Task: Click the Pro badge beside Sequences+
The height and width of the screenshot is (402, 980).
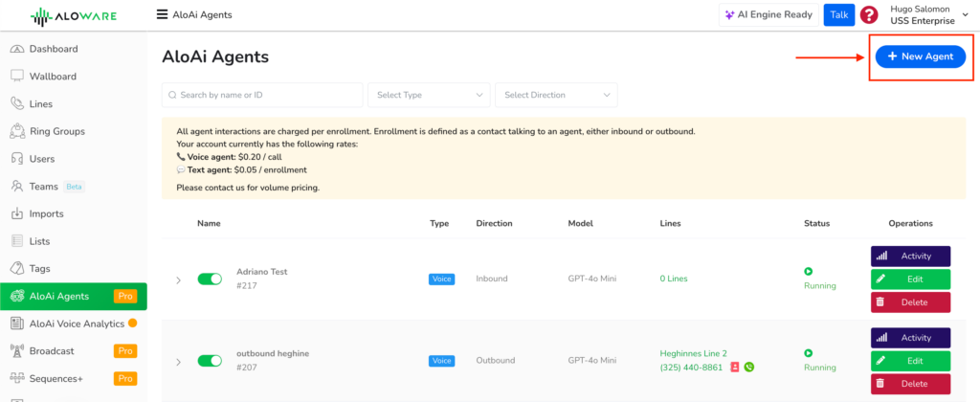Action: click(125, 379)
